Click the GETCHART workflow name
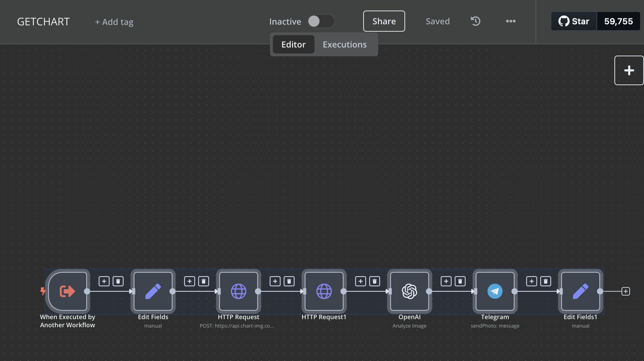Screen dimensions: 644x361 point(43,21)
